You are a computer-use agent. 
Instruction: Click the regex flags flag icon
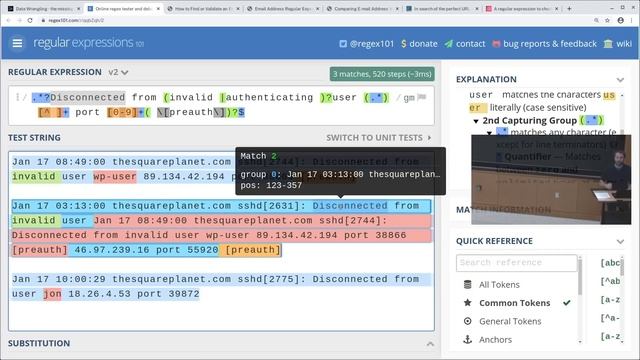click(x=422, y=98)
